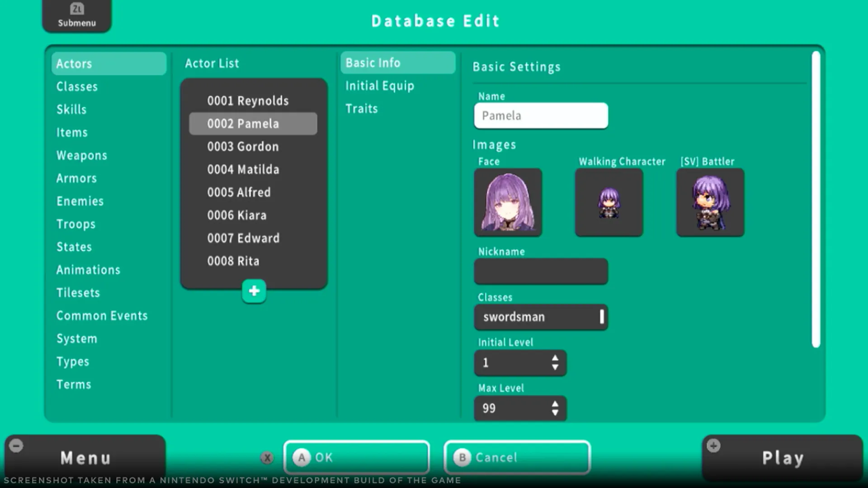Screen dimensions: 868x488
Task: Change the Walking Character sprite
Action: point(609,202)
